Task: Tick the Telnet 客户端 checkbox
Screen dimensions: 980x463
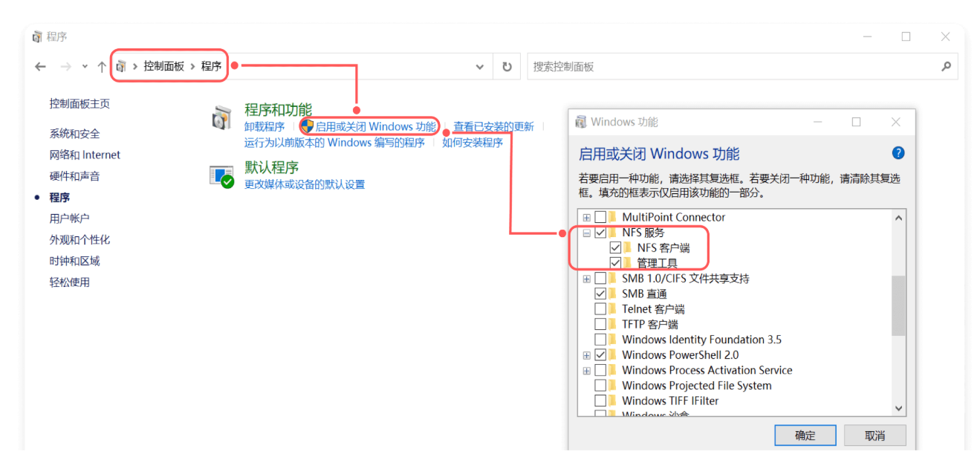Action: 600,309
